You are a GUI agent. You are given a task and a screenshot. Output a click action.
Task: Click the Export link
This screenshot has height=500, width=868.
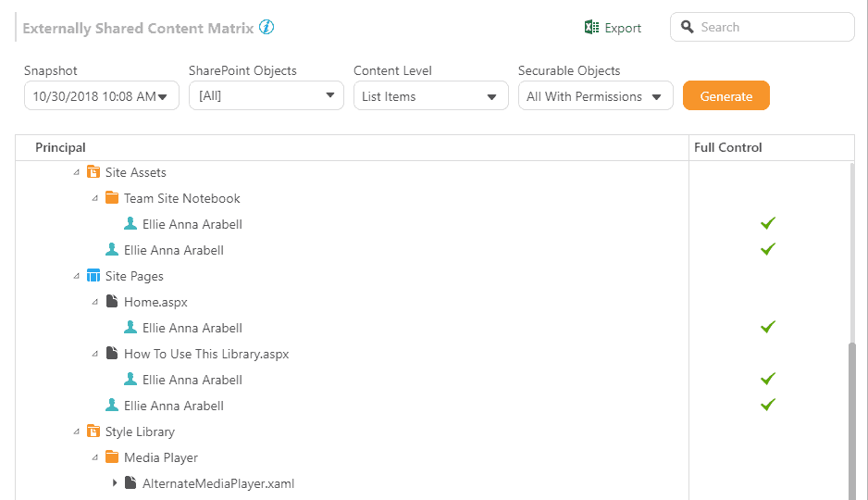click(x=623, y=28)
